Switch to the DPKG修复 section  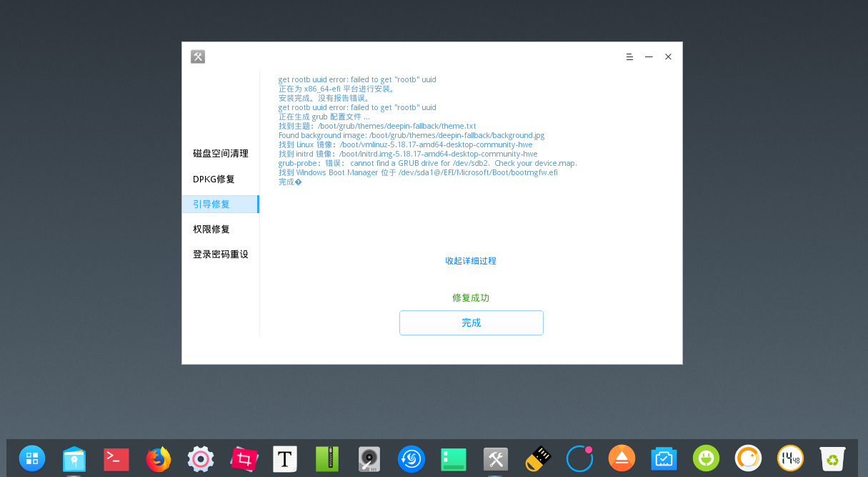[214, 179]
